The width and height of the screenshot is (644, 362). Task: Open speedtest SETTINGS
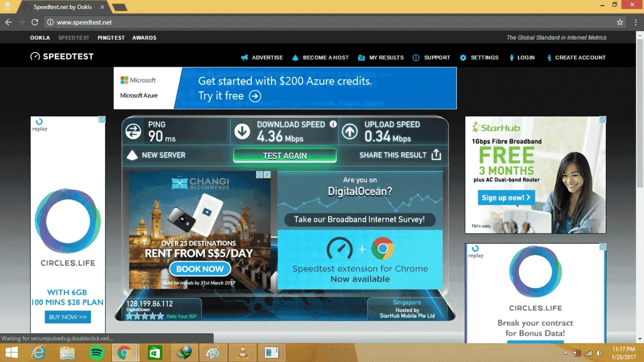pos(479,57)
